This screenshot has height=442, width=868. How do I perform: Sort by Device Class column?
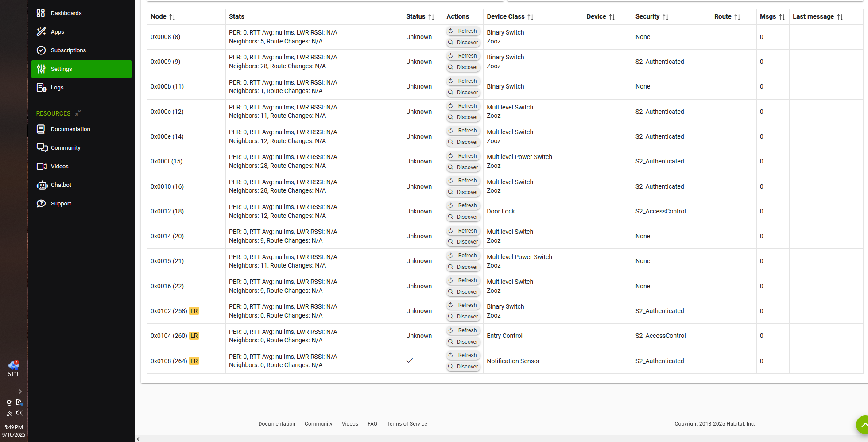pos(531,17)
